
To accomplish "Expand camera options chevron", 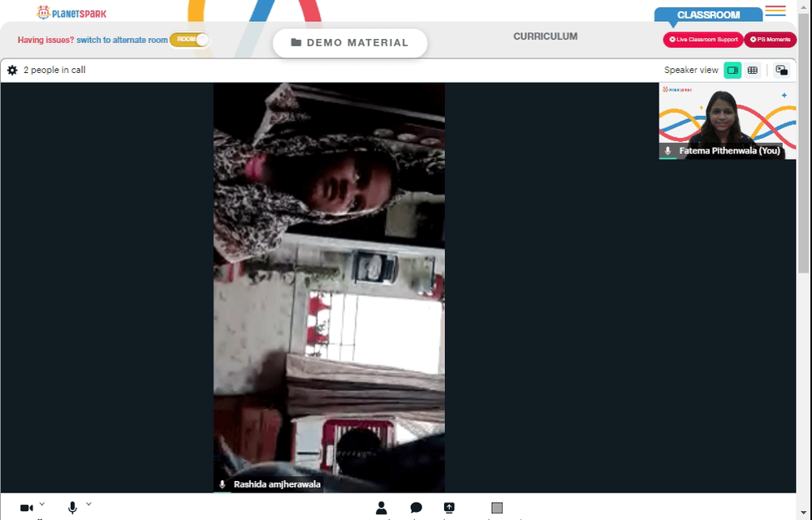I will pos(42,504).
